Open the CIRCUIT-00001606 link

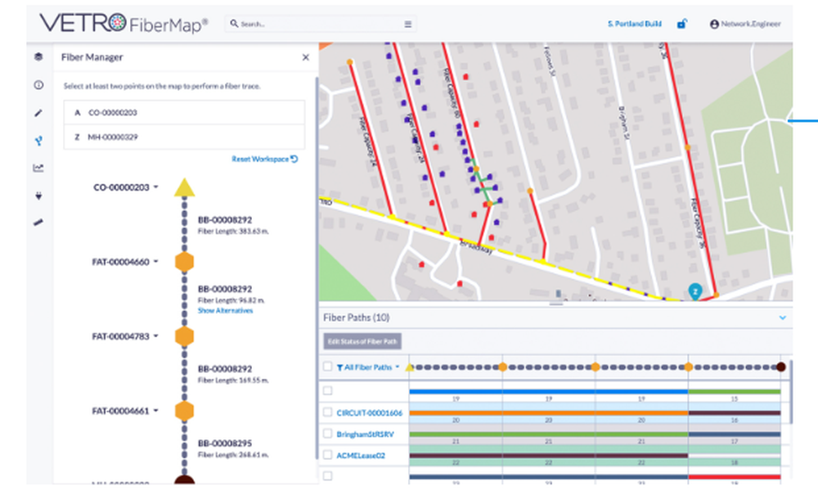(x=370, y=412)
